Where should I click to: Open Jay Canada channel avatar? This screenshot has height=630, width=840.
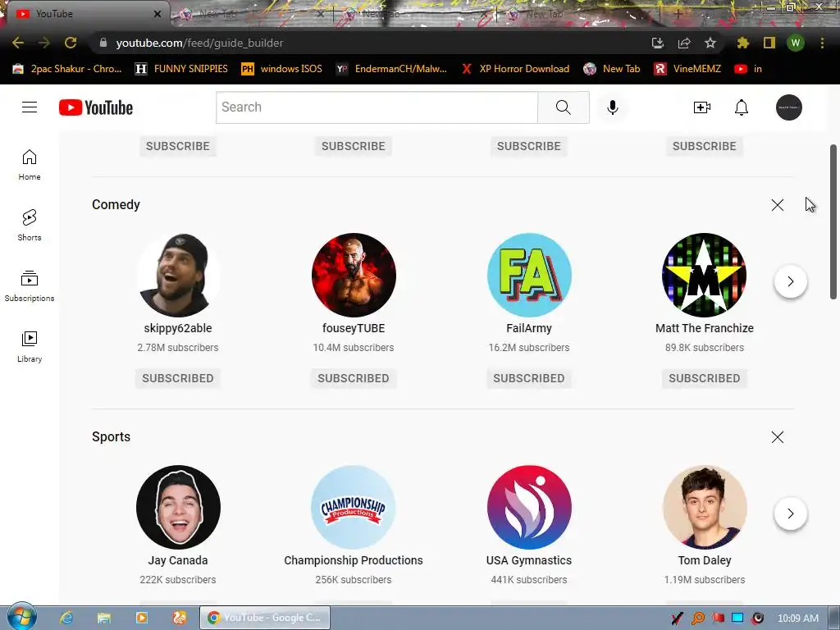click(x=178, y=507)
